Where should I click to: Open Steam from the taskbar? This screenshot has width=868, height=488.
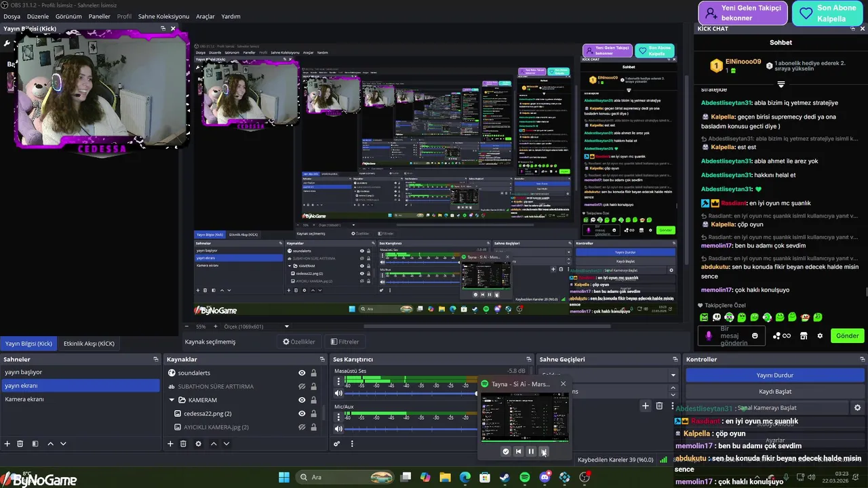[x=505, y=477]
